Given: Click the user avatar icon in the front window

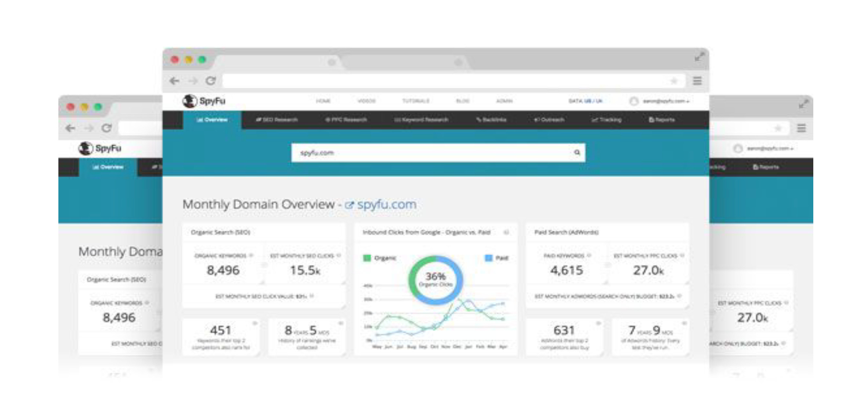Looking at the screenshot, I should (634, 101).
